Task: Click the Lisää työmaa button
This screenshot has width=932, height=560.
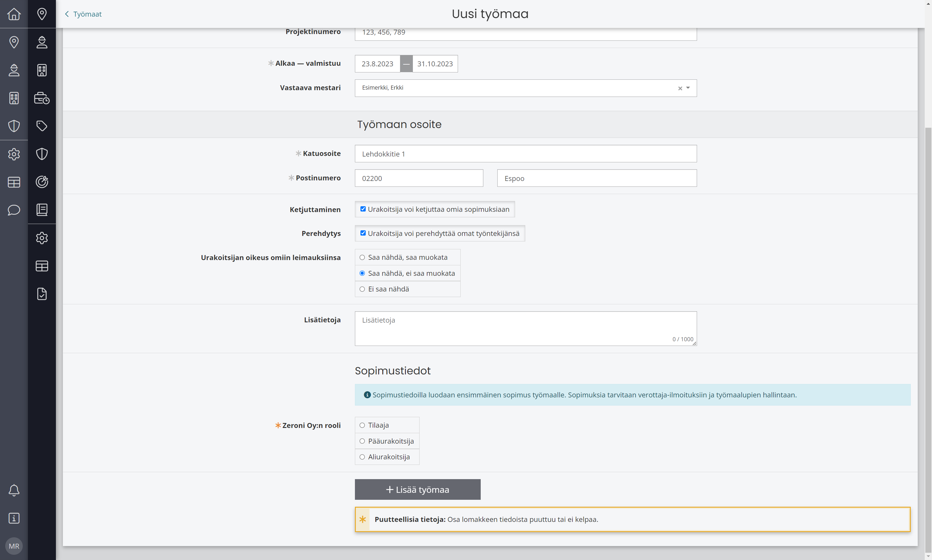Action: 418,489
